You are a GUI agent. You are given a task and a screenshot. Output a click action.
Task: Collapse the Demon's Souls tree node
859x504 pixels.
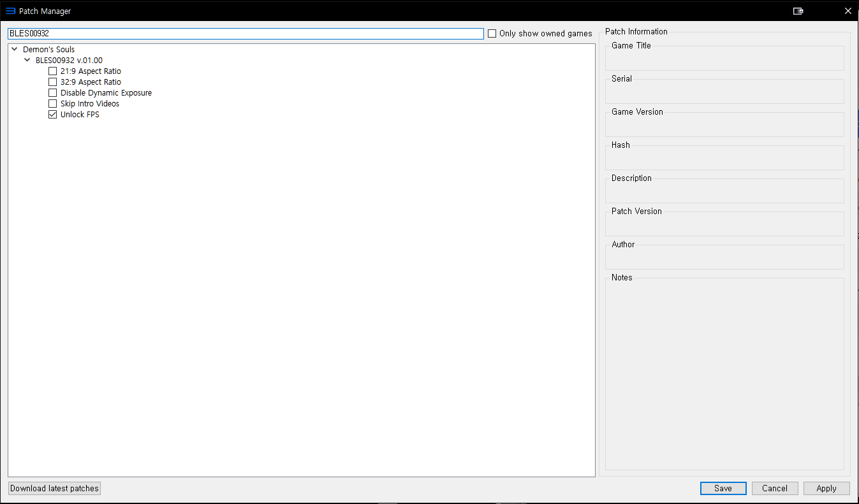tap(14, 49)
